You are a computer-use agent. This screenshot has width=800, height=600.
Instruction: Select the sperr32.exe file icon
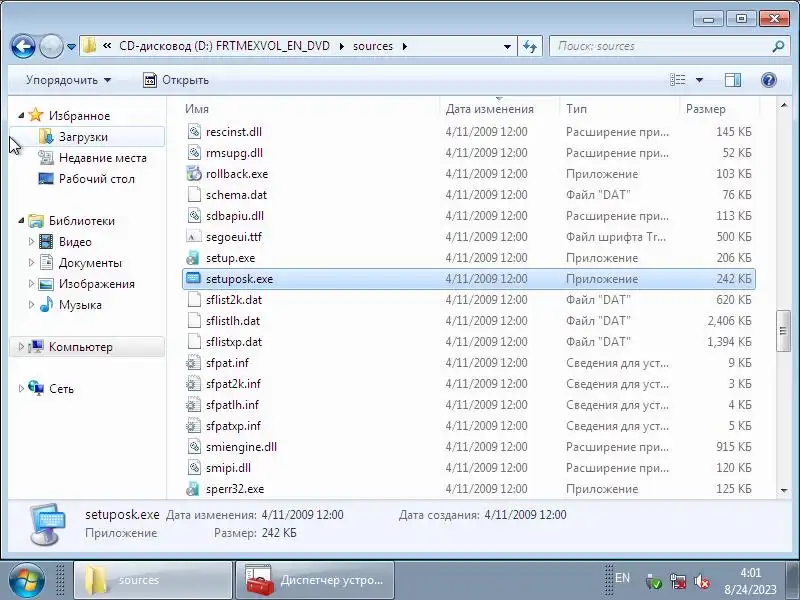click(193, 489)
